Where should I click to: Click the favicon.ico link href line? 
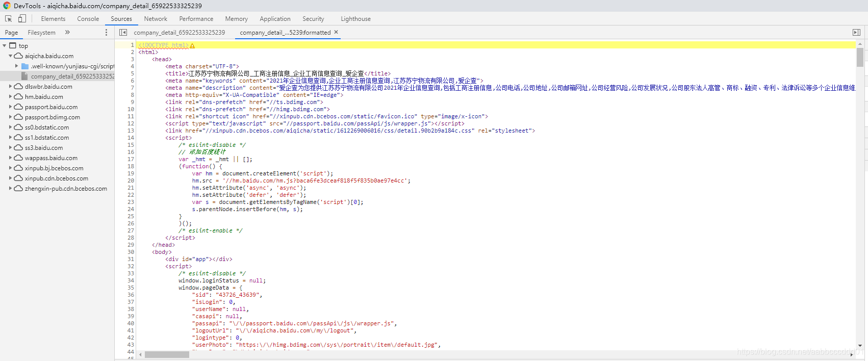[x=326, y=116]
